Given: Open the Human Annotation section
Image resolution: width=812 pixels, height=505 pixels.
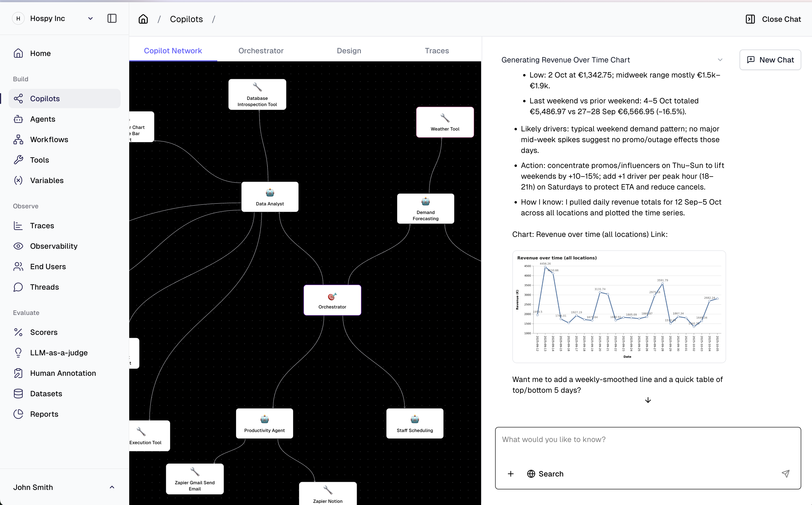Looking at the screenshot, I should point(63,373).
